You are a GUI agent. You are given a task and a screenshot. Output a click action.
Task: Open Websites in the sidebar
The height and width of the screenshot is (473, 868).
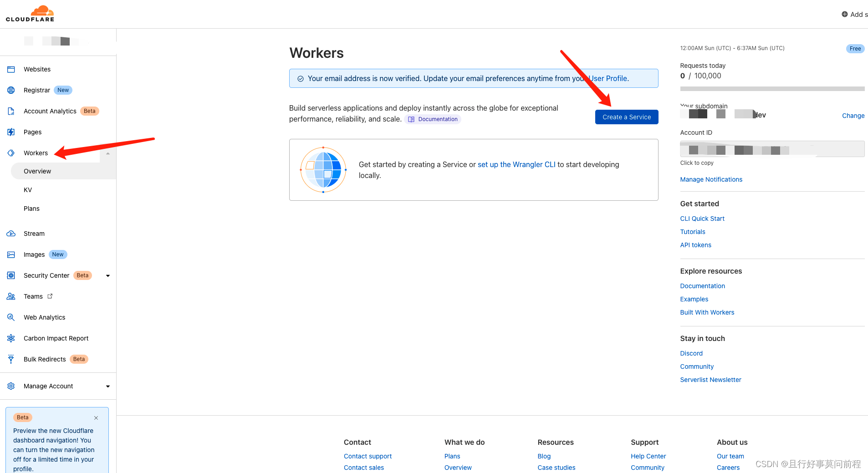pos(37,69)
